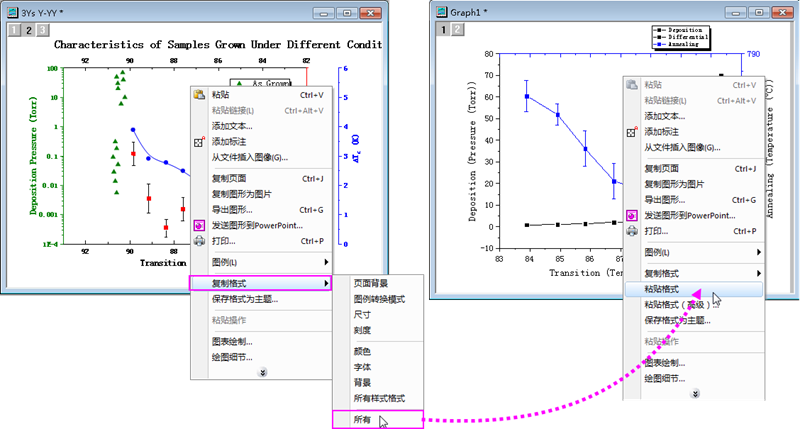Click the print icon in Graph1 context menu
This screenshot has width=800, height=429.
[x=632, y=231]
